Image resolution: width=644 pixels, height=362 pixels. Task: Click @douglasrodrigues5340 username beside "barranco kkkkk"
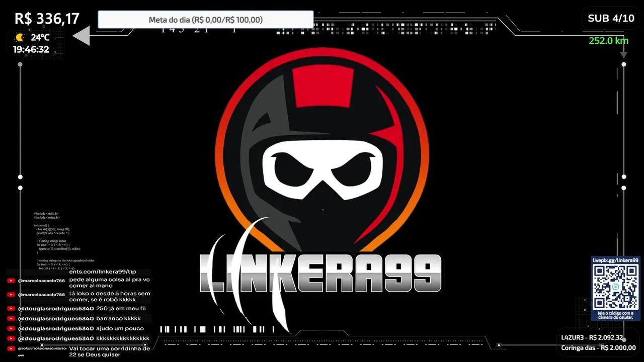point(56,319)
